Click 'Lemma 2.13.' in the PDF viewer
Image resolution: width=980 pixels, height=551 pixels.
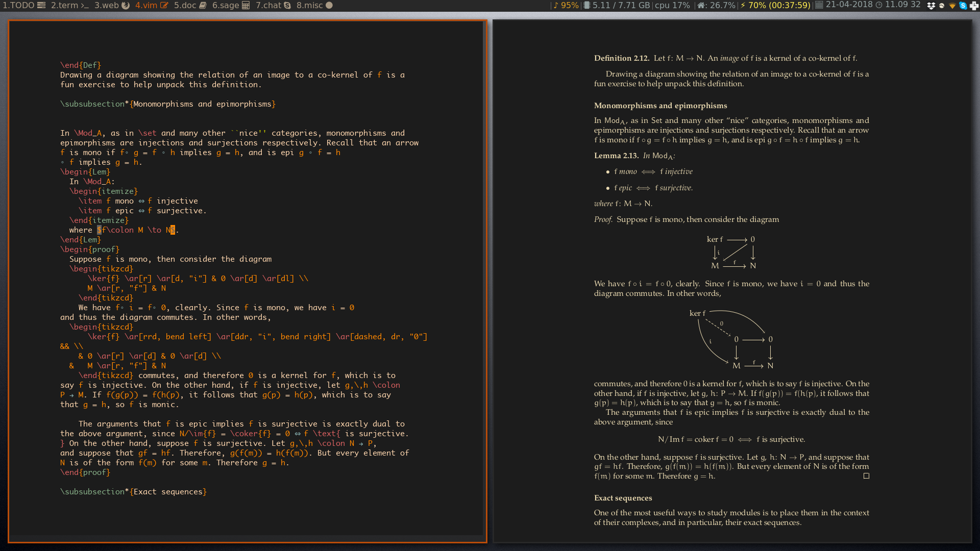[x=616, y=156]
